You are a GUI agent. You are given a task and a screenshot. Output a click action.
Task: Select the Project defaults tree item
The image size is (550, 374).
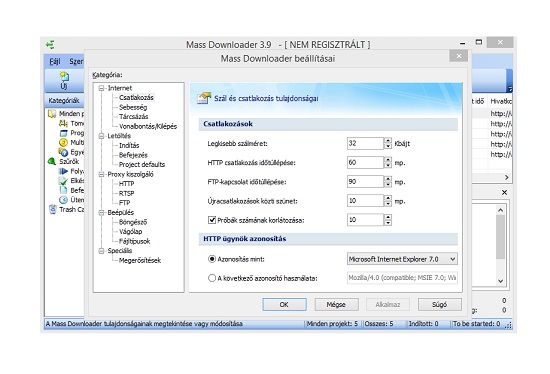tap(142, 165)
